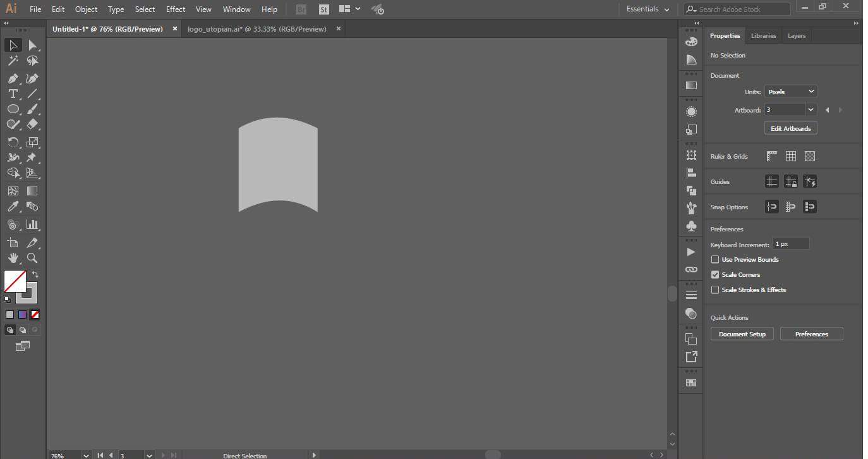
Task: Choose the Rotate tool
Action: [x=13, y=142]
